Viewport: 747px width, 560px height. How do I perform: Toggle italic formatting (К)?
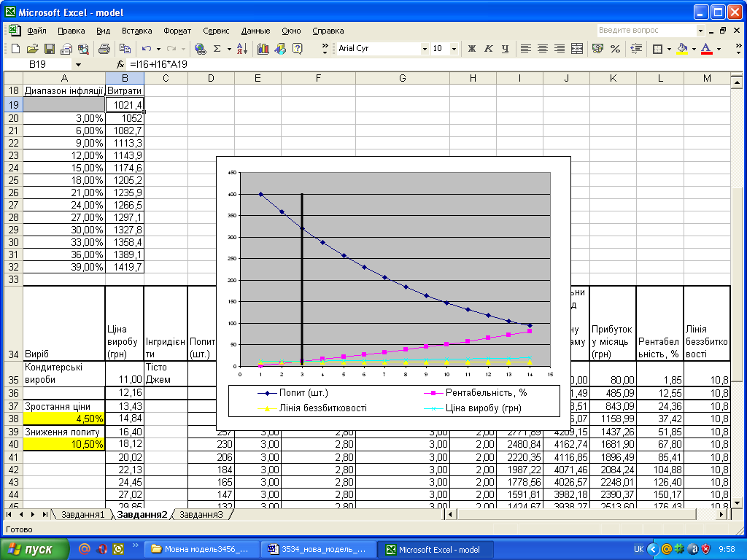tap(488, 49)
